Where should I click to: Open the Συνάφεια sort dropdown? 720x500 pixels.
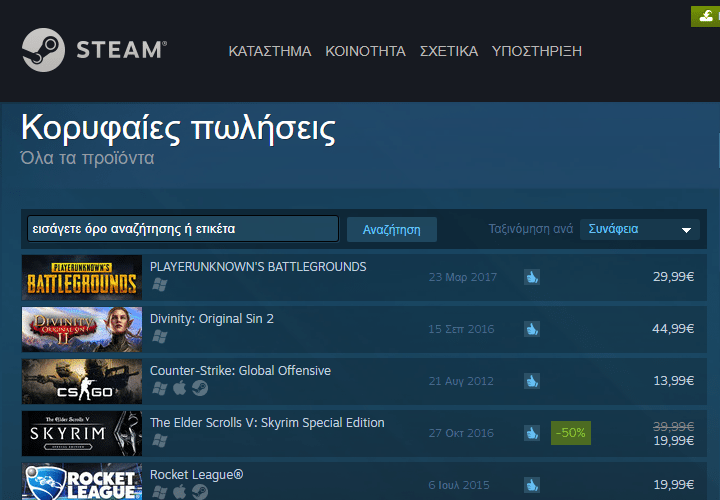640,229
